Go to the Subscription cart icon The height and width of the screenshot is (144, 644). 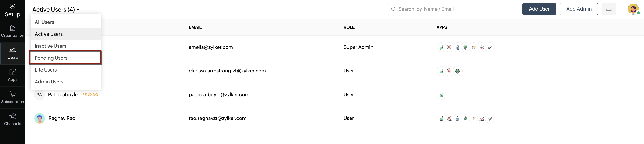click(x=12, y=94)
